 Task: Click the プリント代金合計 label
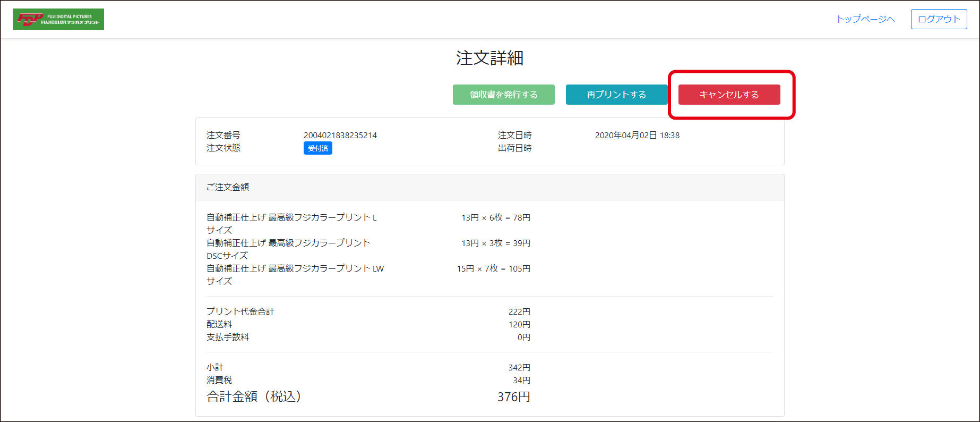tap(240, 311)
